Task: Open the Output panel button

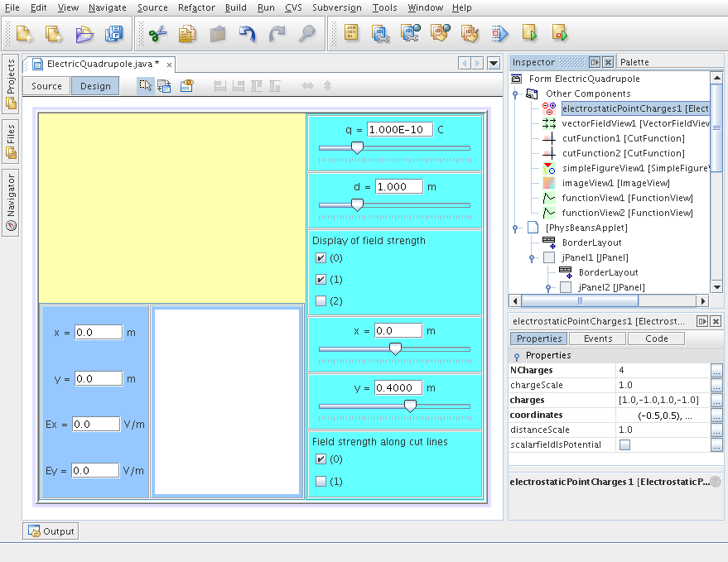Action: tap(51, 531)
